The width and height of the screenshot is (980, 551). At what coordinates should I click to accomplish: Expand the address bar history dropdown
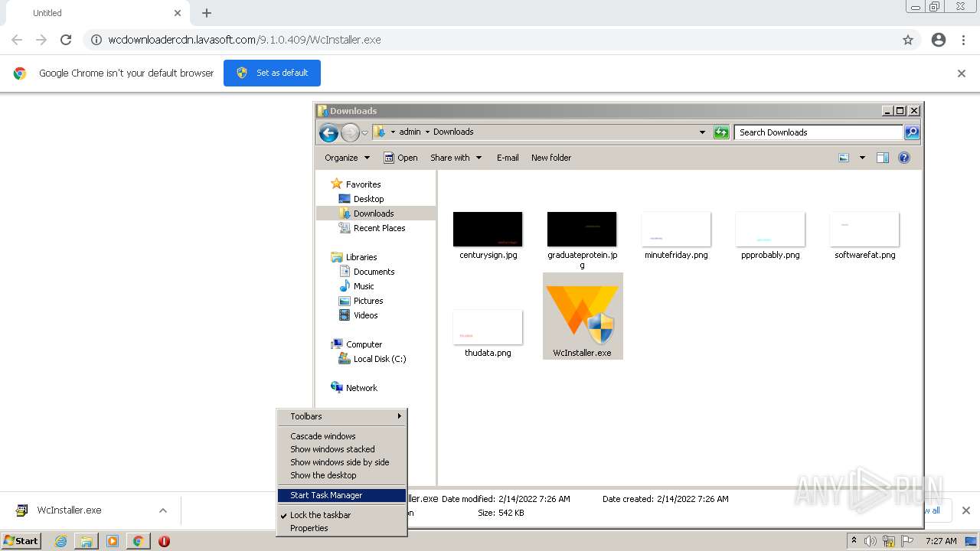[x=702, y=132]
